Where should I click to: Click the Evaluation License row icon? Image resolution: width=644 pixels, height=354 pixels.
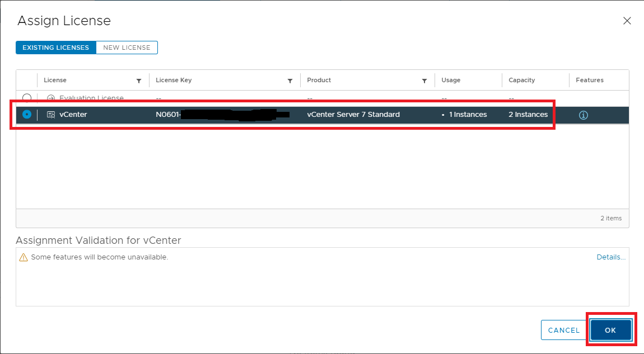[x=51, y=98]
